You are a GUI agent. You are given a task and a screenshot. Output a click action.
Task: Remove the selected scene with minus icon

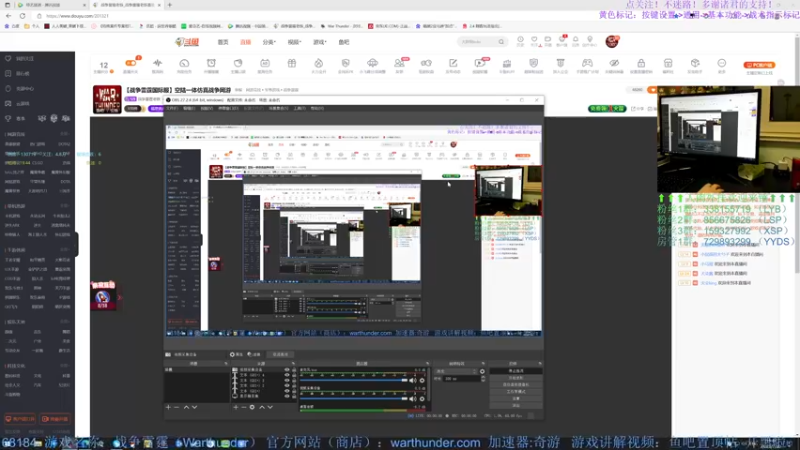click(x=176, y=407)
